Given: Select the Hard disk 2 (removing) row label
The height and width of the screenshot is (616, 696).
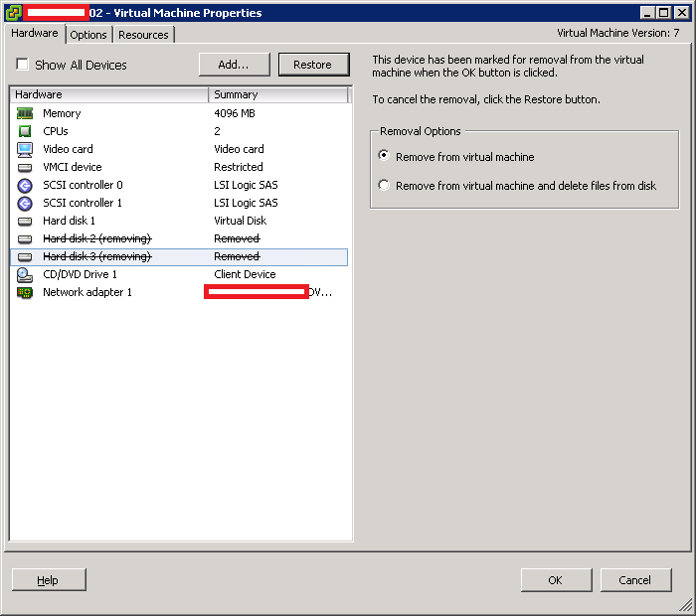Looking at the screenshot, I should 97,239.
